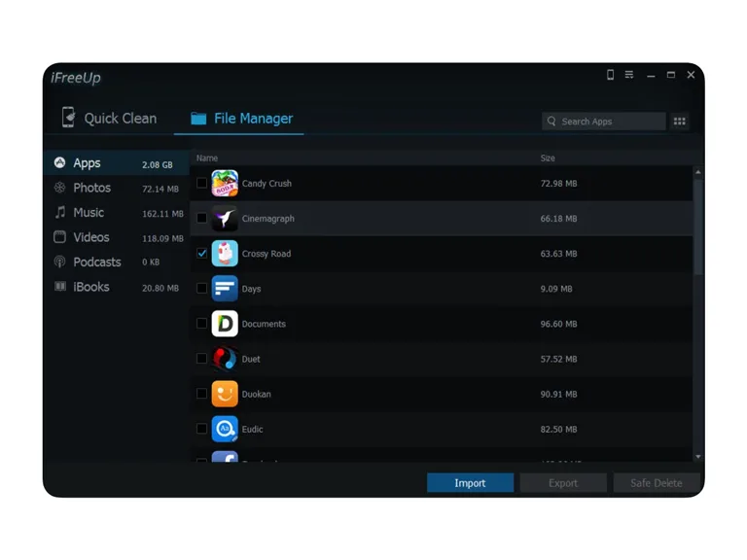This screenshot has height=560, width=747.
Task: Open the Quick Clean tab
Action: (109, 118)
